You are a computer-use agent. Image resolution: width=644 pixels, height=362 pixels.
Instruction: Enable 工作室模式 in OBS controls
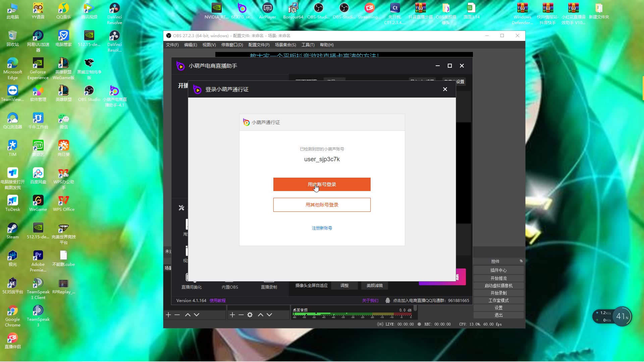click(x=498, y=300)
